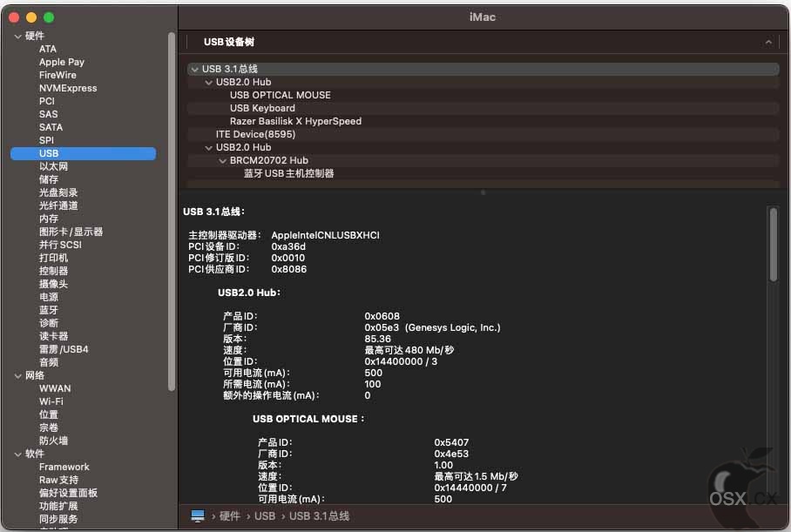Collapse the BRCM20702 Hub node
791x532 pixels.
coord(222,161)
